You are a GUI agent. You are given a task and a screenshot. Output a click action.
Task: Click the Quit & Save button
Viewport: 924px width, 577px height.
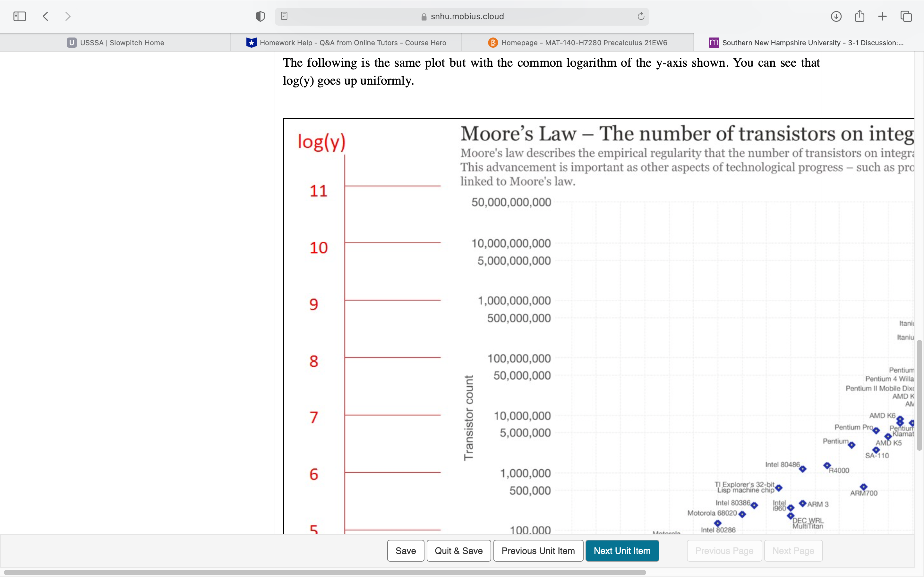458,551
